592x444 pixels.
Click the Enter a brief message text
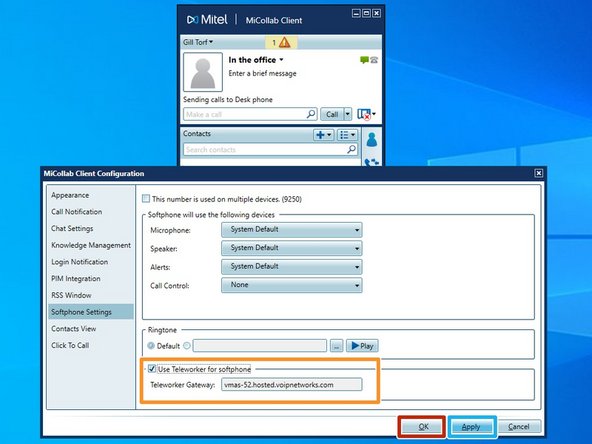click(262, 73)
